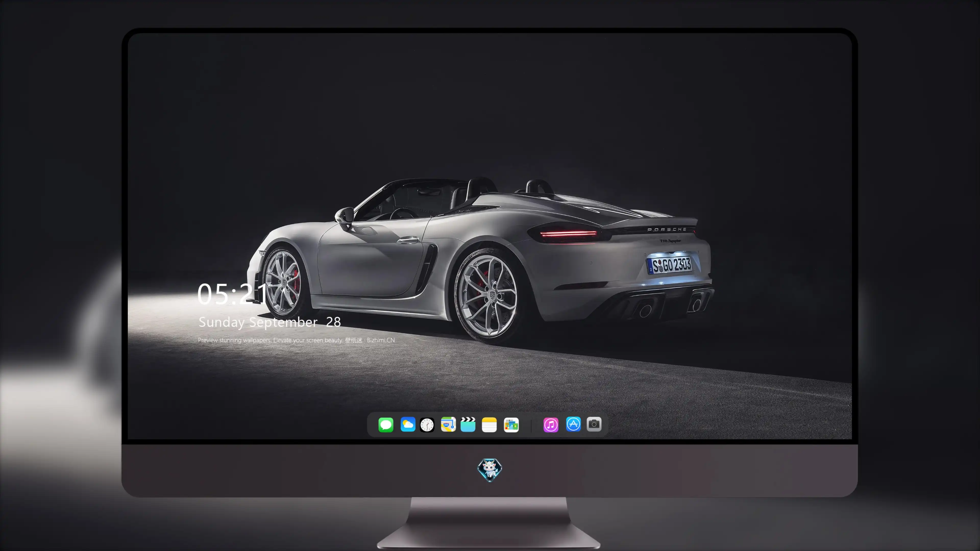Open the pink iTunes Store music icon
This screenshot has width=980, height=551.
(x=551, y=425)
